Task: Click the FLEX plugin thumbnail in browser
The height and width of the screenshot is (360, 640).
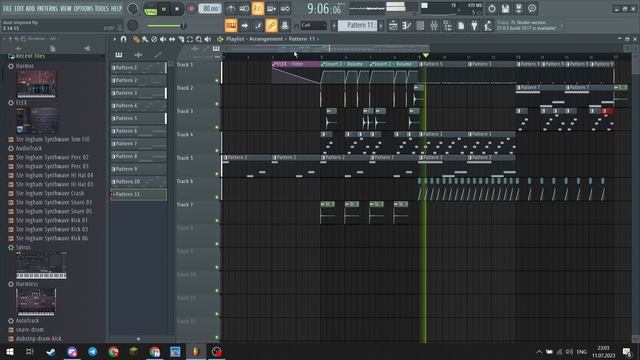Action: (38, 120)
